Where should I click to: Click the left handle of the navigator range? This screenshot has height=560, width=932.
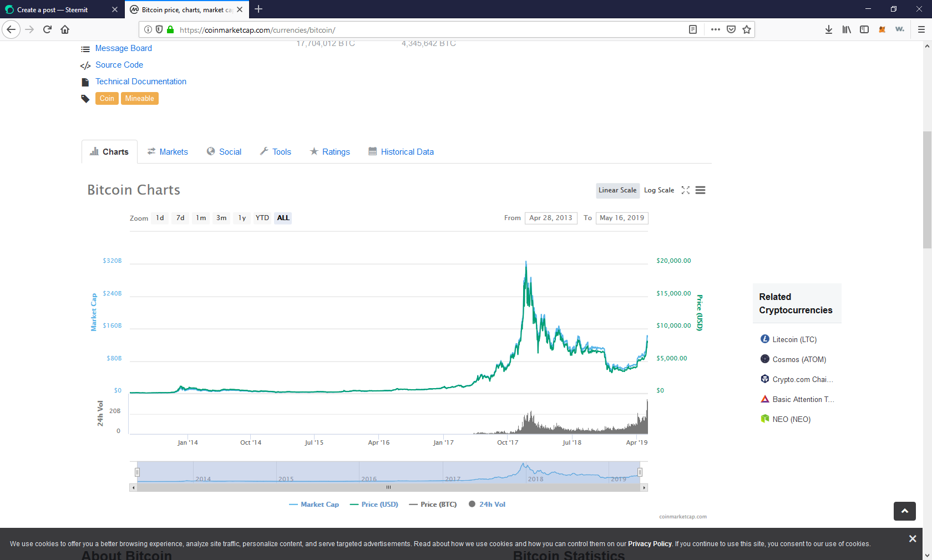[x=137, y=472]
